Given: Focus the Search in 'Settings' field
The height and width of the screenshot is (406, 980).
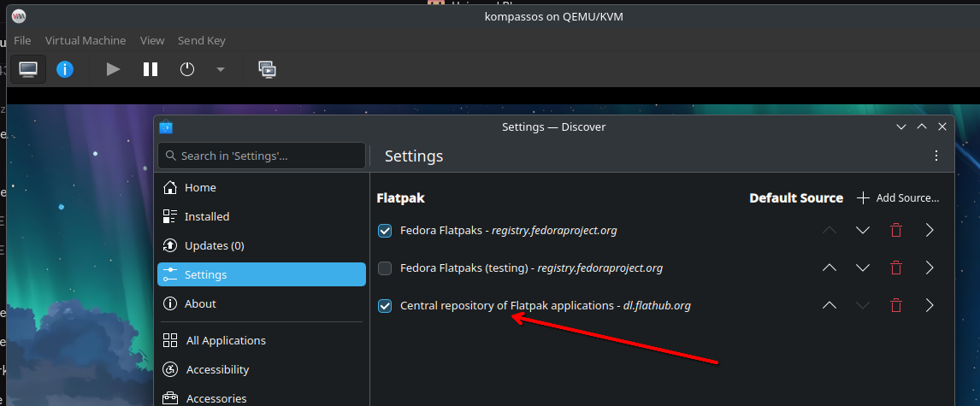Looking at the screenshot, I should click(x=262, y=156).
